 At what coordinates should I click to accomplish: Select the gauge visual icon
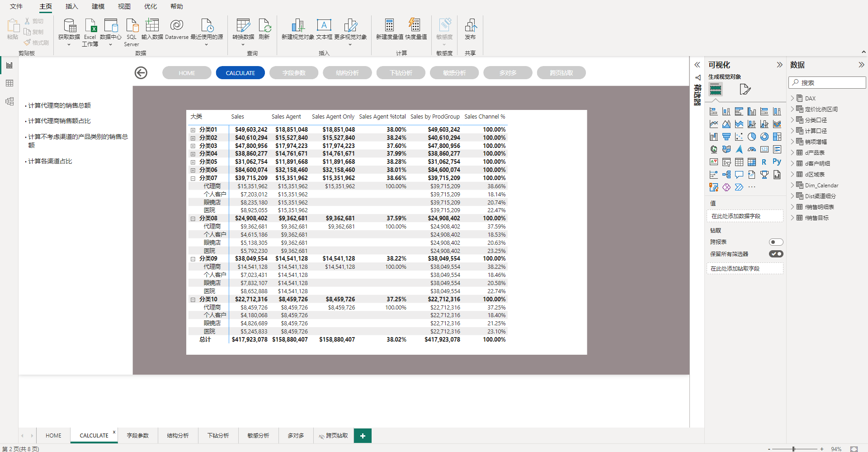click(752, 149)
